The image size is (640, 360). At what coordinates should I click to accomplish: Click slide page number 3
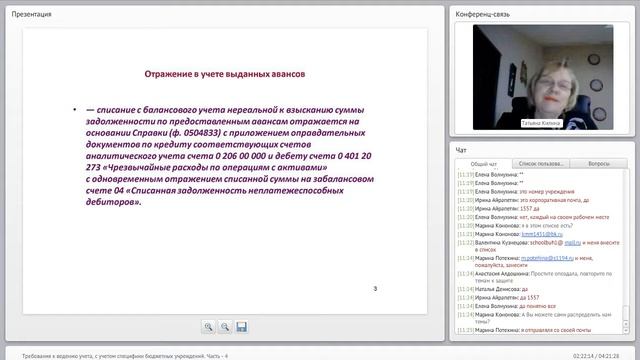(x=375, y=289)
